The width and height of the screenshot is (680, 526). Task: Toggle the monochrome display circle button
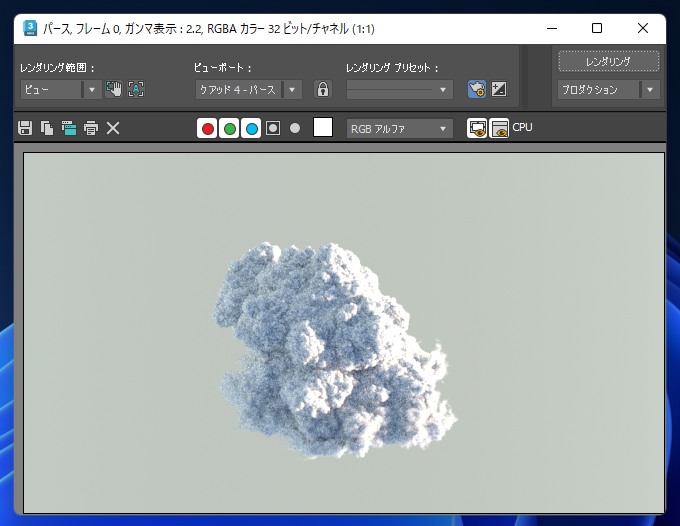pos(295,128)
